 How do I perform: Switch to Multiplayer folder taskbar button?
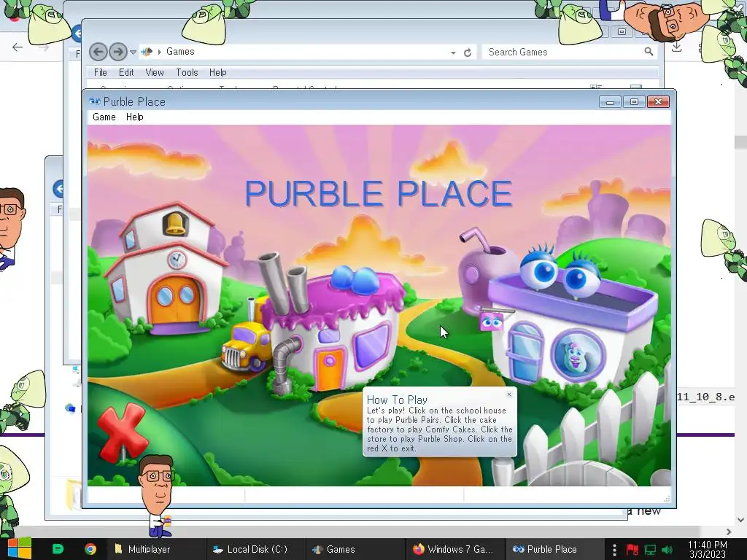[x=155, y=549]
